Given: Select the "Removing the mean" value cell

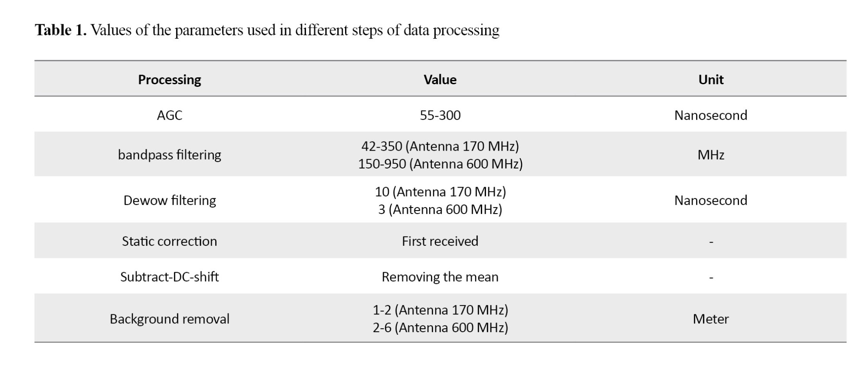Looking at the screenshot, I should (440, 277).
